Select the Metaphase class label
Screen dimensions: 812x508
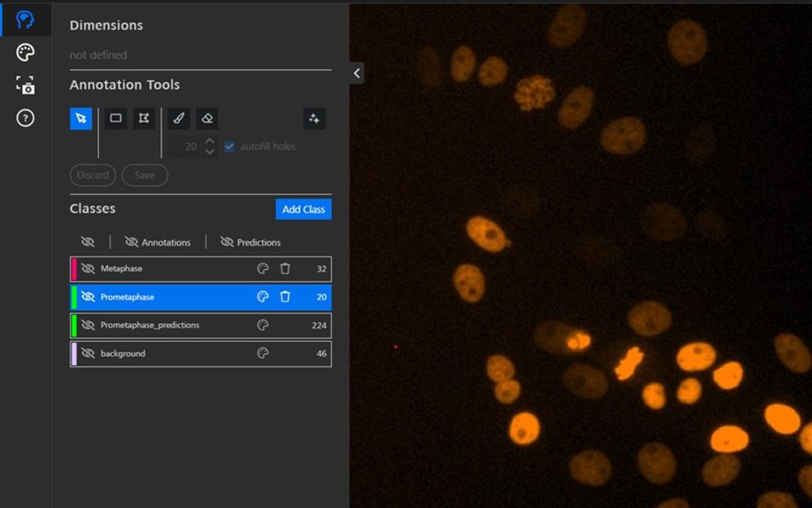(x=121, y=268)
